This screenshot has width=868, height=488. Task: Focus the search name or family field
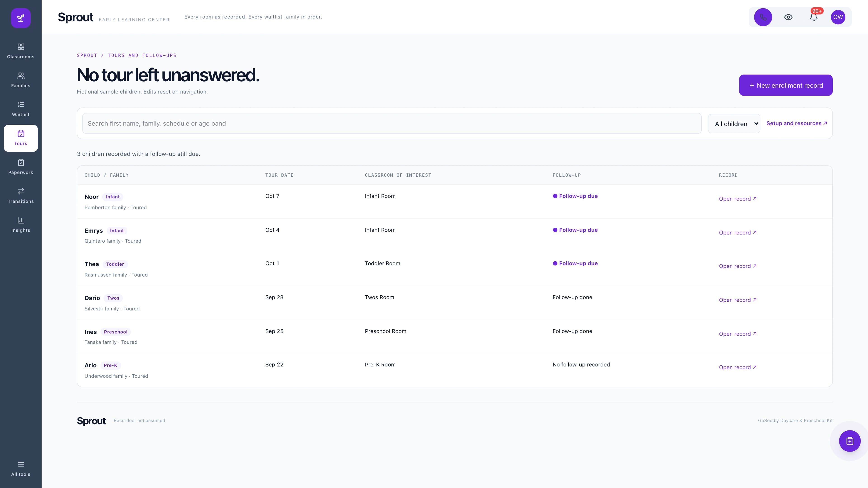pyautogui.click(x=392, y=123)
